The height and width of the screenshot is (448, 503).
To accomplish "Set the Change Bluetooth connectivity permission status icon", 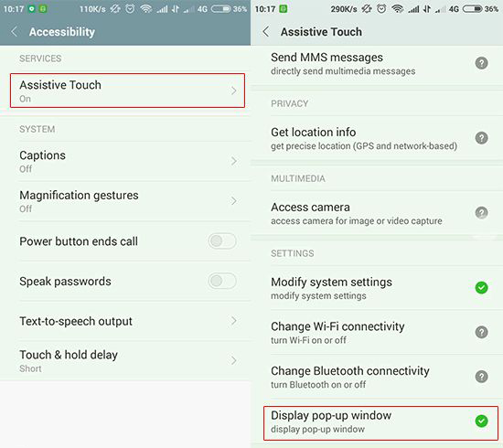I will (481, 377).
